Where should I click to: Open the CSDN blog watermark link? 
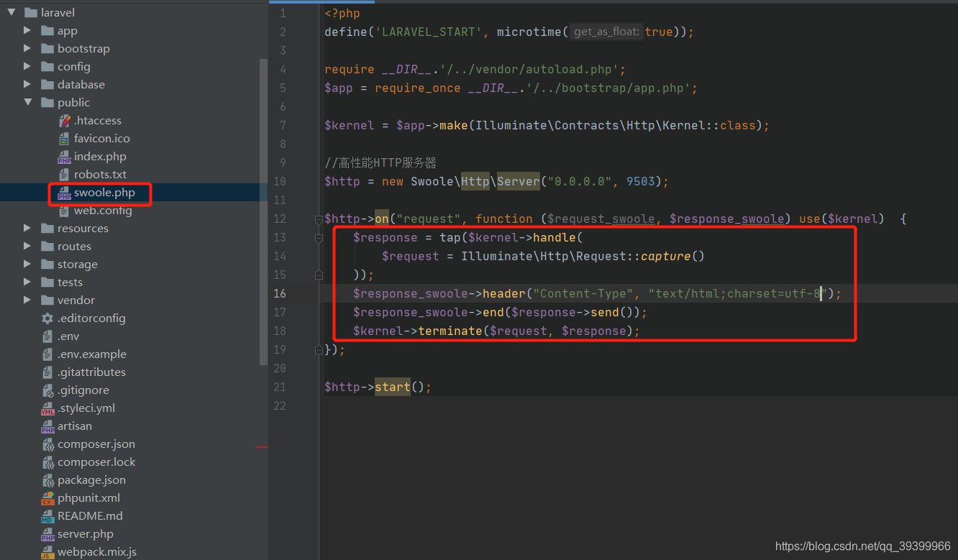point(862,546)
